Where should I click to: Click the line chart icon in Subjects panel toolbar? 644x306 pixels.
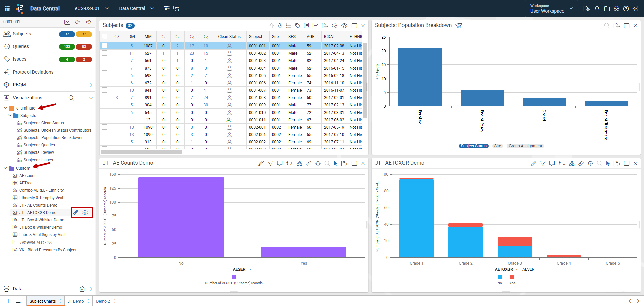[315, 26]
